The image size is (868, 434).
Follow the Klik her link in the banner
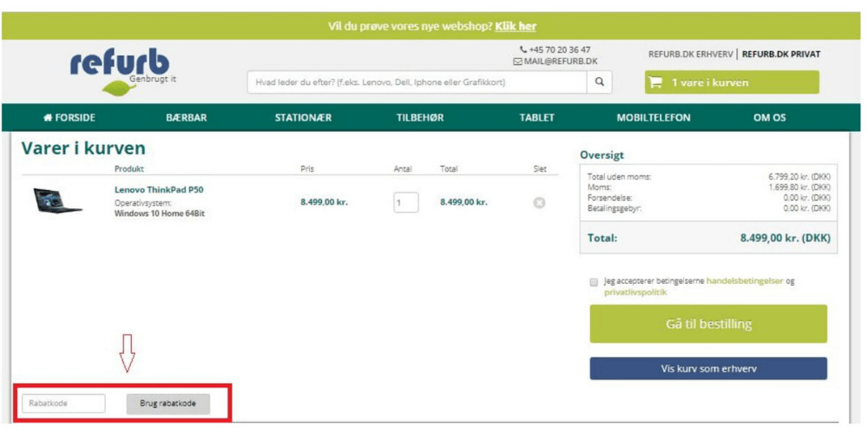pos(516,26)
